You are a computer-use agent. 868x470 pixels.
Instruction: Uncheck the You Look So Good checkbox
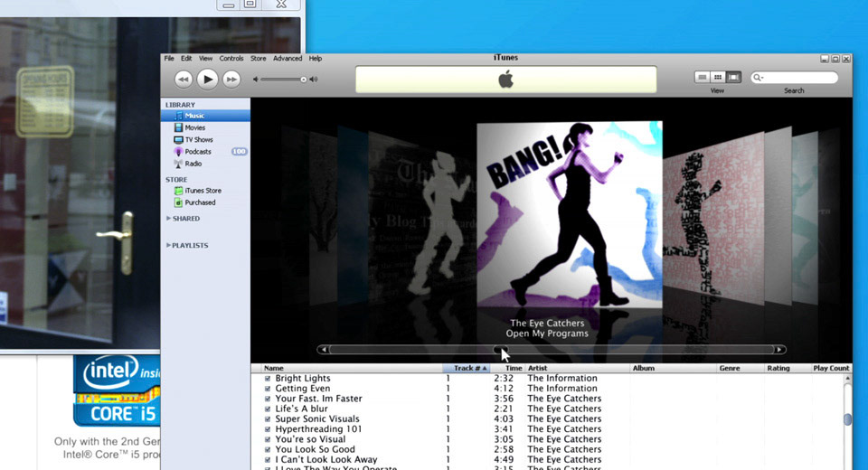(268, 449)
